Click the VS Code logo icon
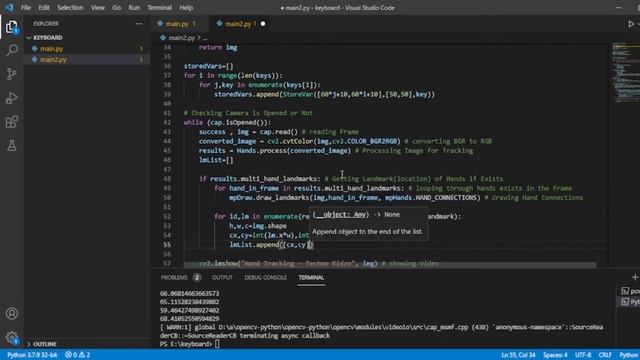Image resolution: width=640 pixels, height=360 pixels. pyautogui.click(x=9, y=7)
